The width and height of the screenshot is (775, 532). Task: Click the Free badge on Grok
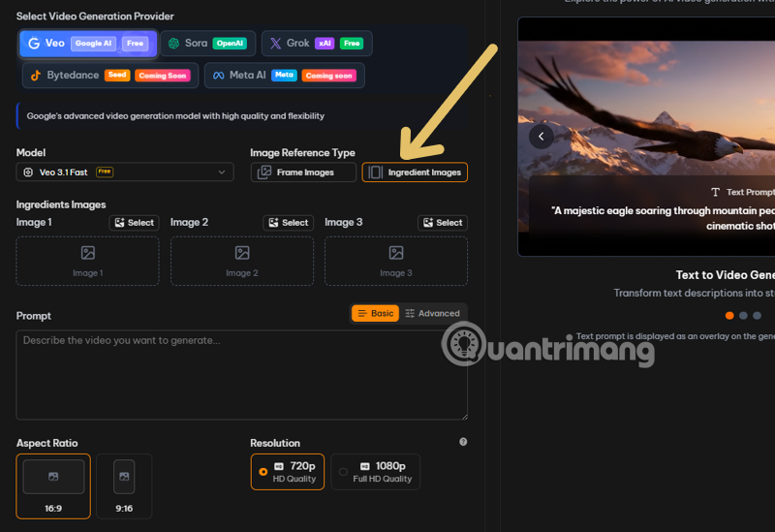click(352, 44)
